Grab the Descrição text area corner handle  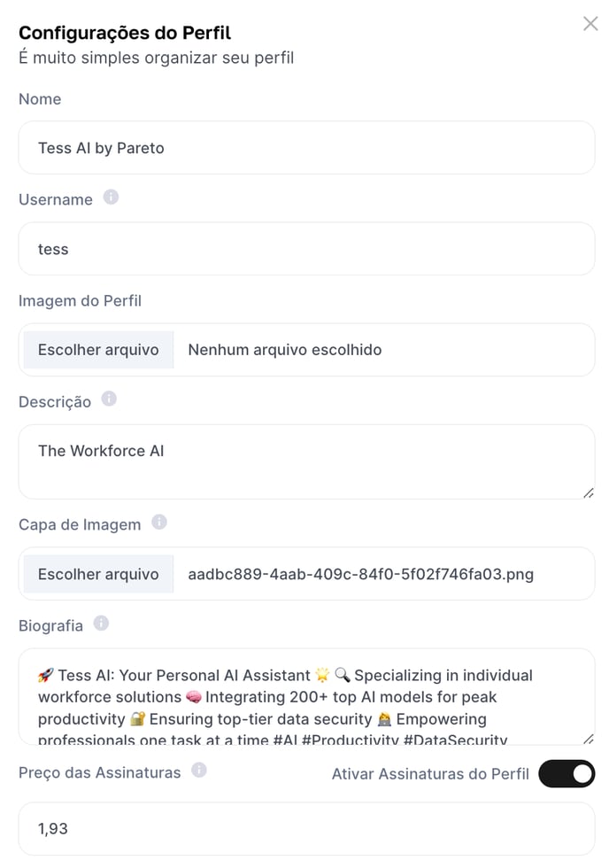pyautogui.click(x=589, y=493)
